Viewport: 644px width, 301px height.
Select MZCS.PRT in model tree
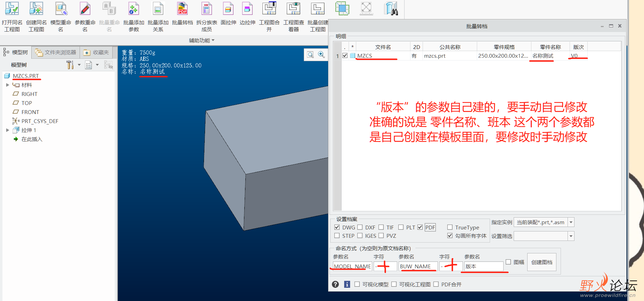pyautogui.click(x=26, y=76)
